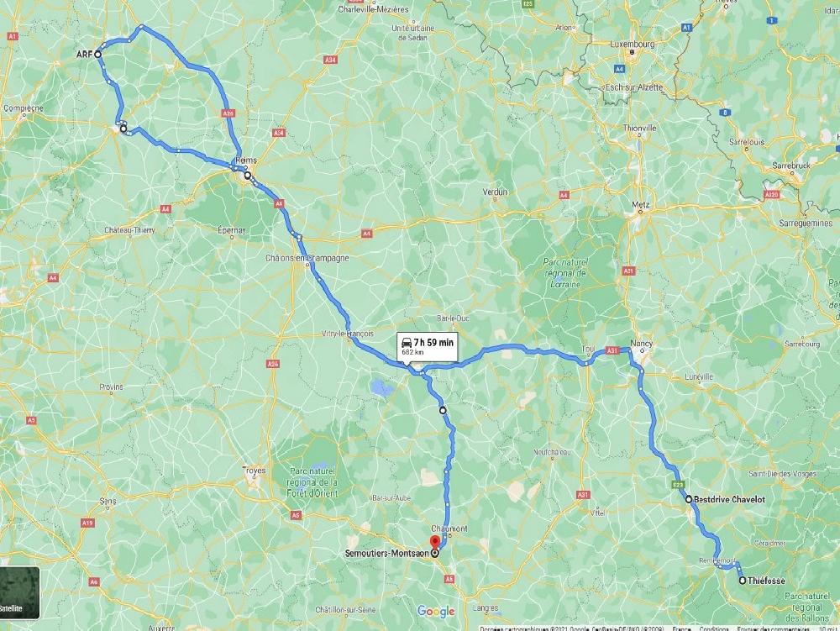Click Parc naturel régional de Lorraine label
The width and height of the screenshot is (840, 631).
(x=565, y=273)
